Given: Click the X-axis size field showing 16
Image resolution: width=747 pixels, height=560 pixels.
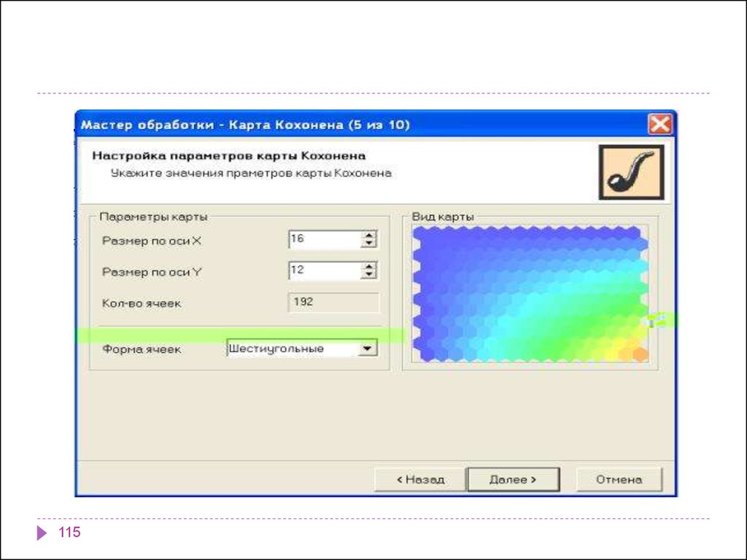Looking at the screenshot, I should point(324,239).
